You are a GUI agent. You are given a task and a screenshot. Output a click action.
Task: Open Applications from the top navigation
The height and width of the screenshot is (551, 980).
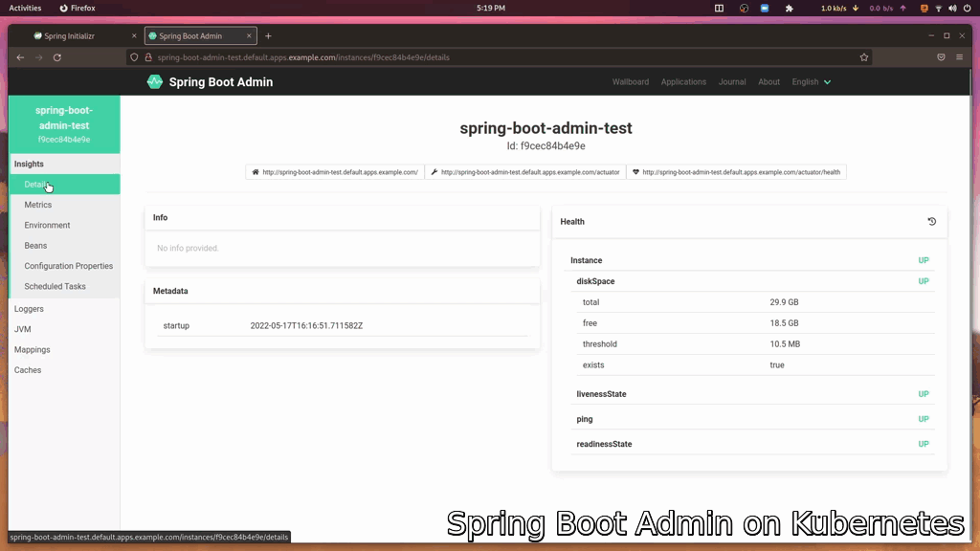pyautogui.click(x=683, y=82)
